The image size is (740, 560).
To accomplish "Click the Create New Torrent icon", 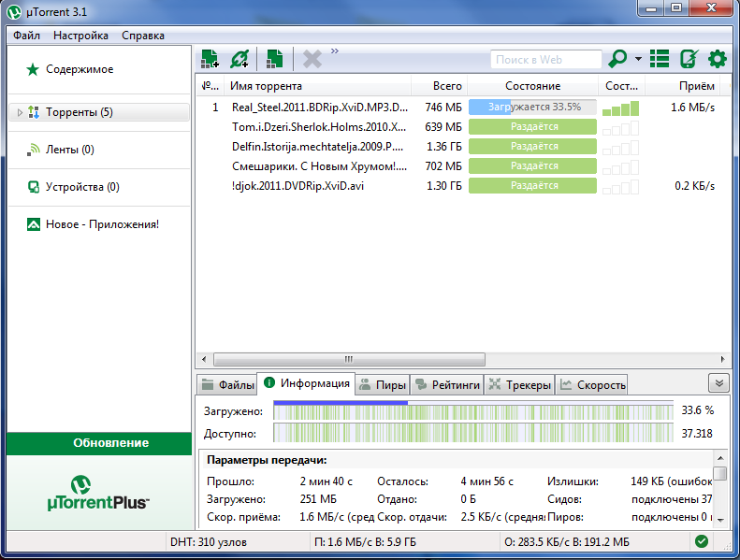I will [275, 59].
